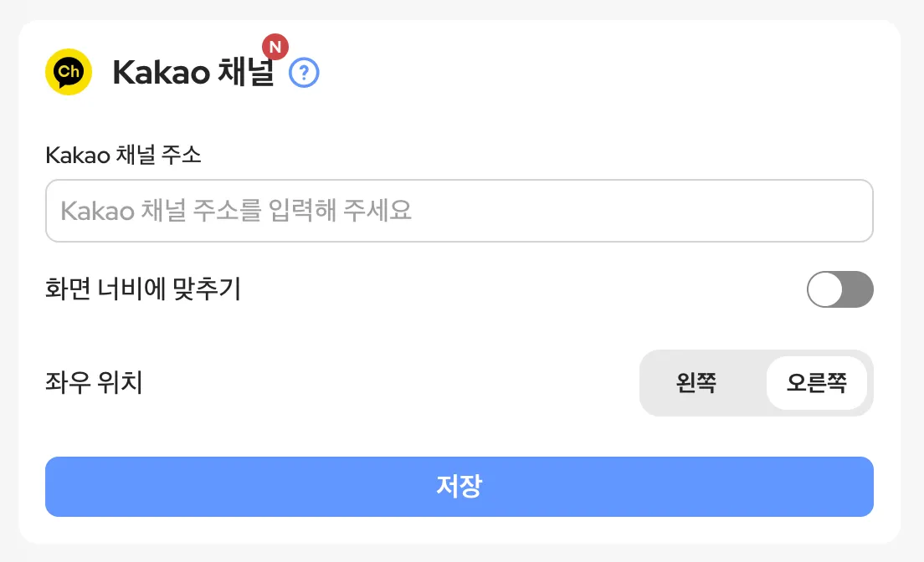Save the Kakao channel settings with 저장
The height and width of the screenshot is (562, 924).
tap(459, 487)
